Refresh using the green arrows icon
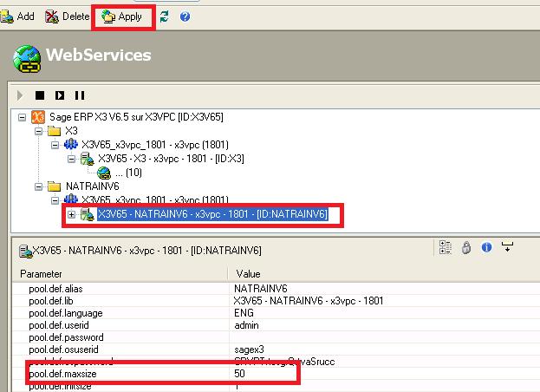The height and width of the screenshot is (392, 540). click(165, 16)
